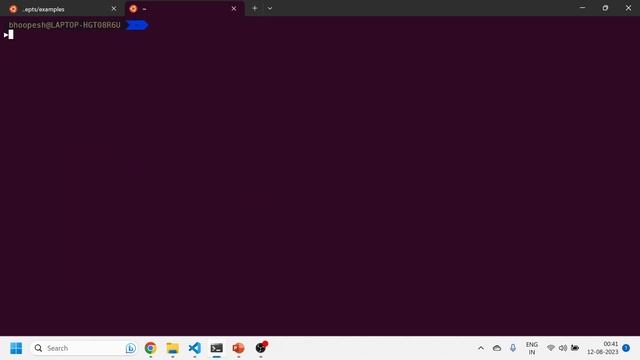This screenshot has width=640, height=360.
Task: Close the terminal window
Action: 629,8
